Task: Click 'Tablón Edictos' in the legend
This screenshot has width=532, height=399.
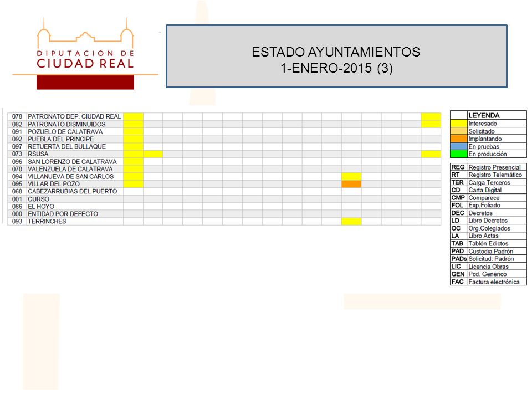Action: point(488,244)
